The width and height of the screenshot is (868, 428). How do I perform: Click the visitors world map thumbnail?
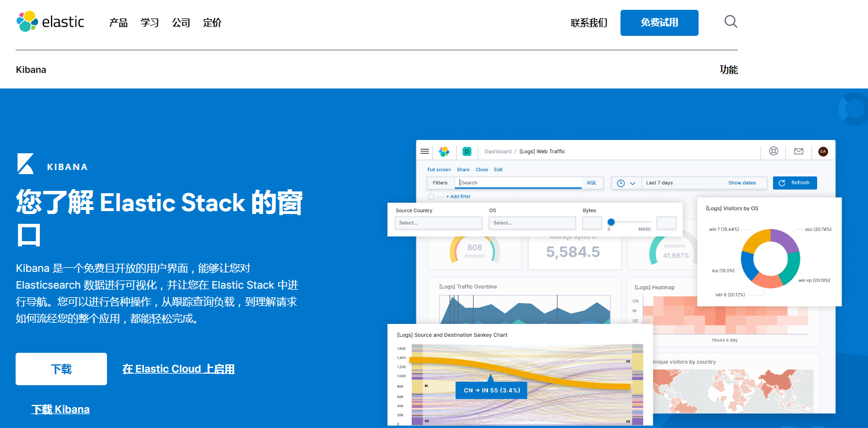coord(733,391)
